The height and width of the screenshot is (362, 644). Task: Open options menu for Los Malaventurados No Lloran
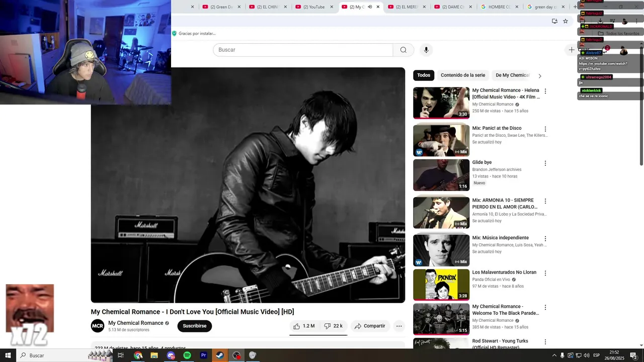[x=545, y=273]
